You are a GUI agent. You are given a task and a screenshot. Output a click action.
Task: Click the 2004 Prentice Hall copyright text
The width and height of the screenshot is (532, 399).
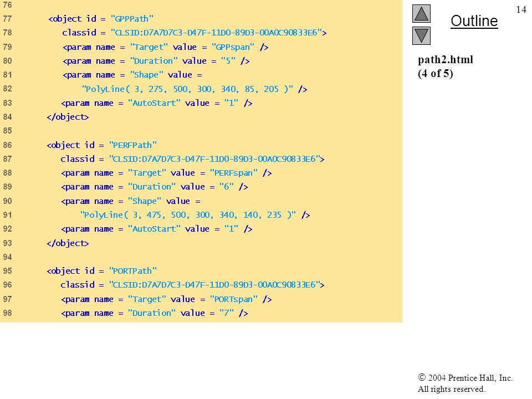pyautogui.click(x=465, y=377)
